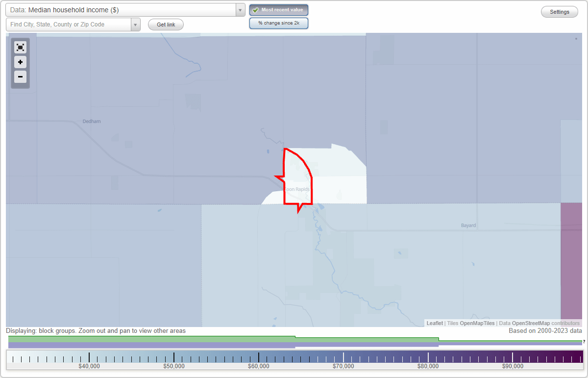Click the question mark help icon
The image size is (588, 378).
click(584, 343)
